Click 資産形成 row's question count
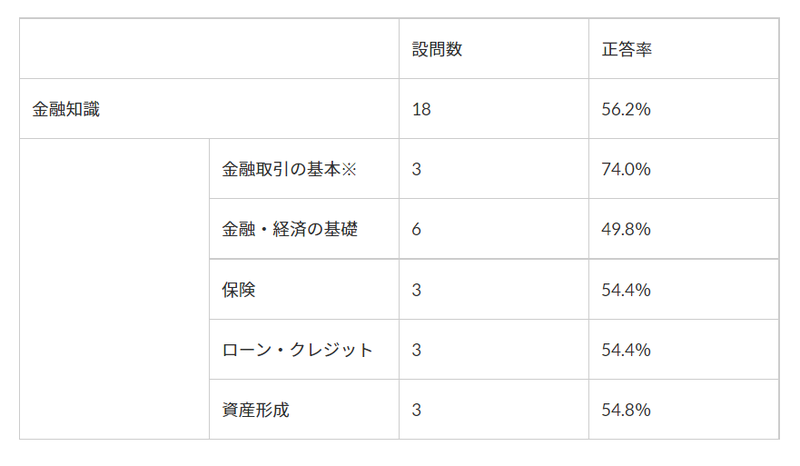Image resolution: width=800 pixels, height=466 pixels. [x=416, y=409]
